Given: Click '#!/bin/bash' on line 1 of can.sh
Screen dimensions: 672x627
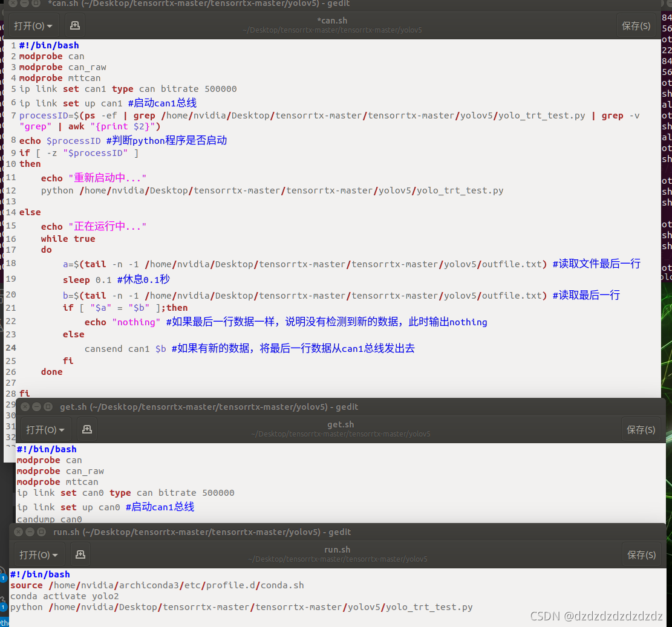Looking at the screenshot, I should pos(49,45).
